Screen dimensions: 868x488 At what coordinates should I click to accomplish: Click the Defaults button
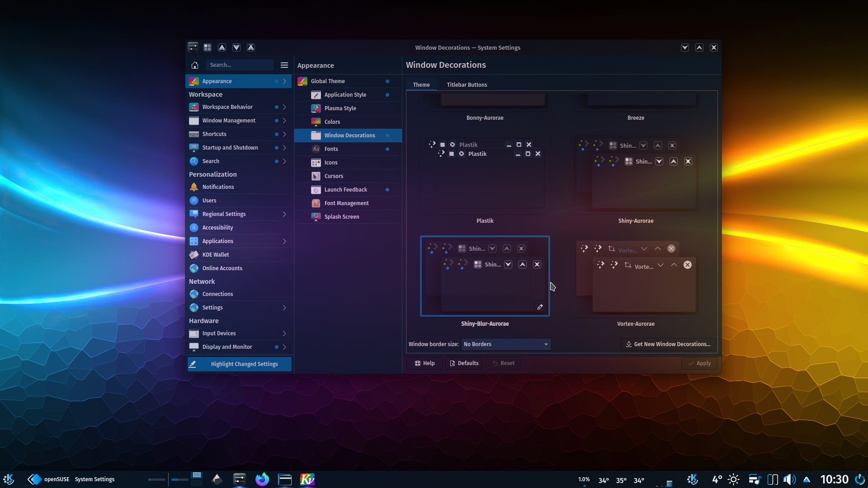point(464,363)
